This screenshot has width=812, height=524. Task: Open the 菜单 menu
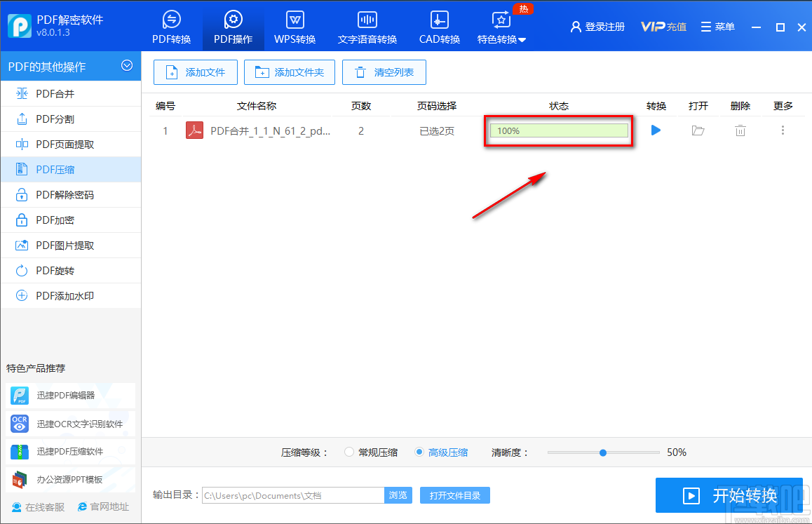pos(718,26)
